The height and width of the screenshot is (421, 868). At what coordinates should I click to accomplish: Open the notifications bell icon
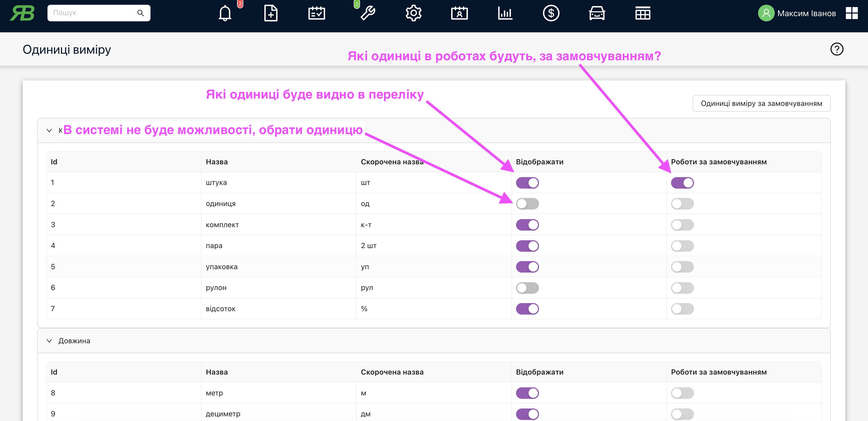coord(225,14)
